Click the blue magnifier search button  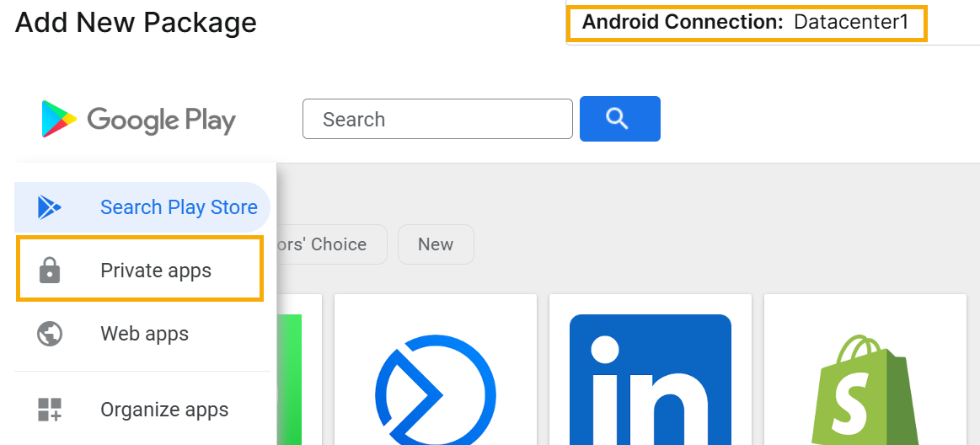pos(619,119)
